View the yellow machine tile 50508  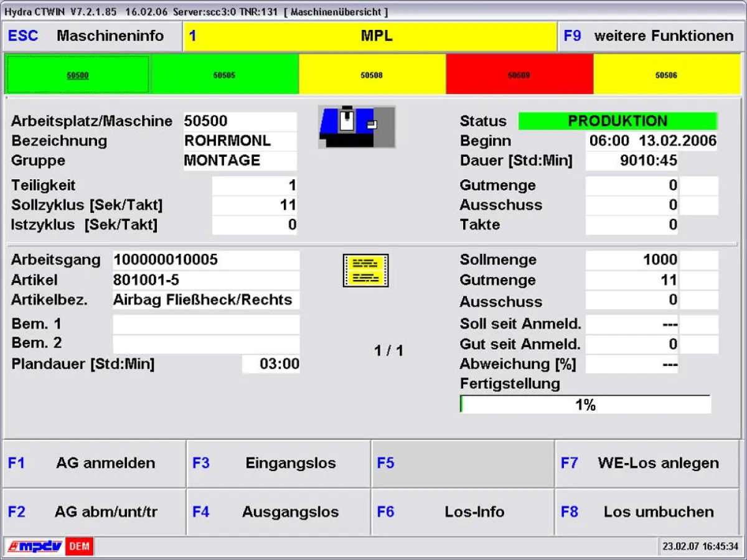pos(372,74)
